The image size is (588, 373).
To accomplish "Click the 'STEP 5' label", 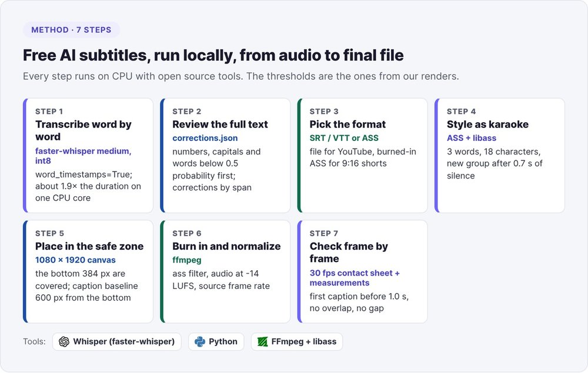I will (x=49, y=234).
